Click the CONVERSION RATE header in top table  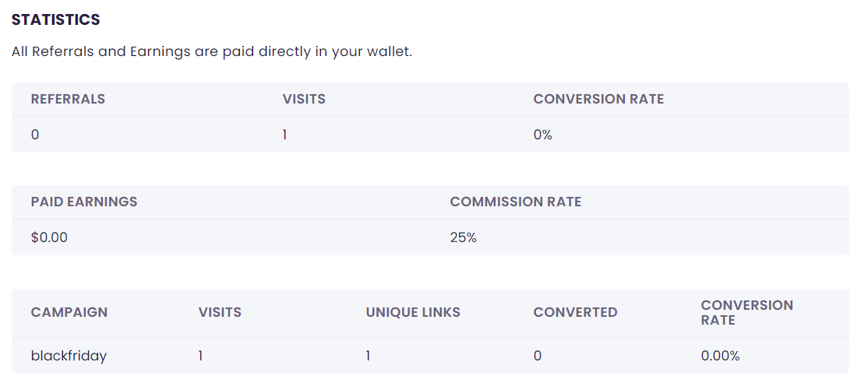[598, 99]
